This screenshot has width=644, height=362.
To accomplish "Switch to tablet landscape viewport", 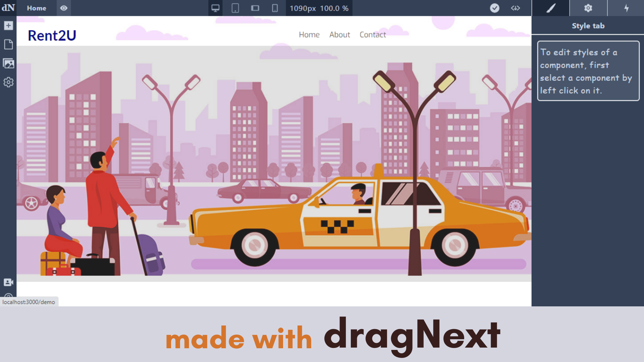I will click(255, 8).
